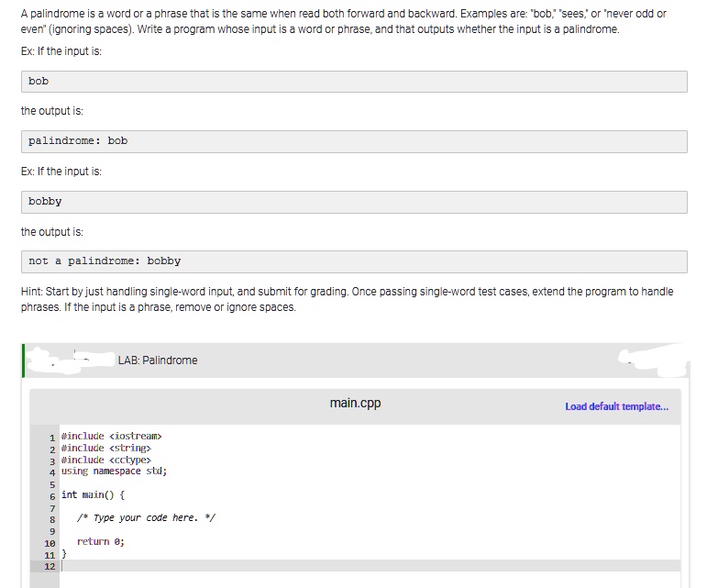Click the first 'Ex: If the input is:' label
This screenshot has width=707, height=588.
tap(61, 51)
